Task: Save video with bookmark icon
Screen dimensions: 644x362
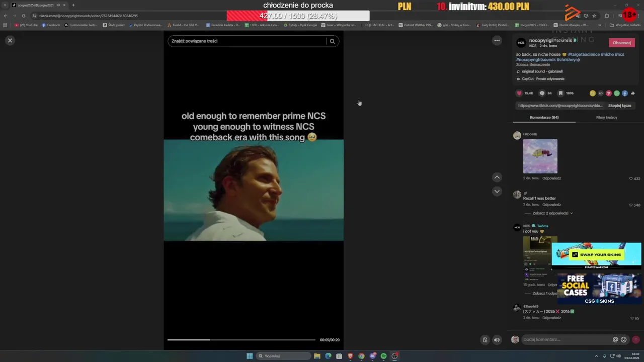Action: pyautogui.click(x=560, y=93)
